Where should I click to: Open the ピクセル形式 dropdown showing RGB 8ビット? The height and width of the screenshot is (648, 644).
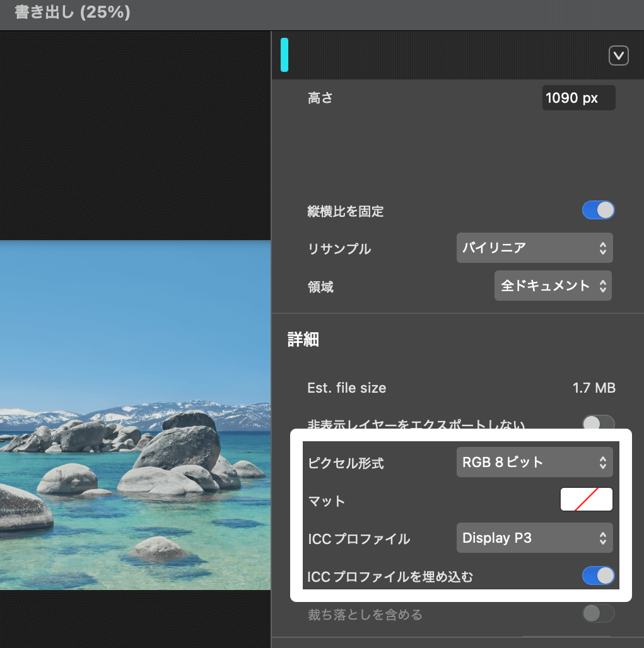click(534, 462)
